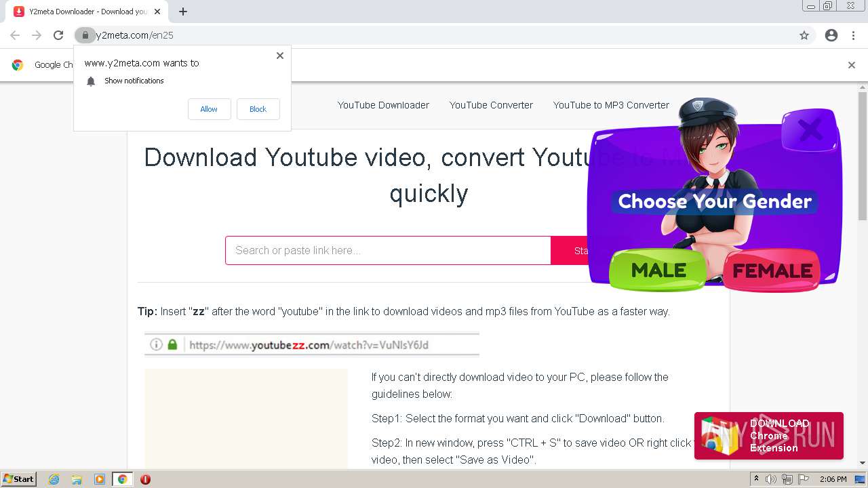Screen dimensions: 868x488
Task: Close the notification permission popup
Action: click(279, 56)
